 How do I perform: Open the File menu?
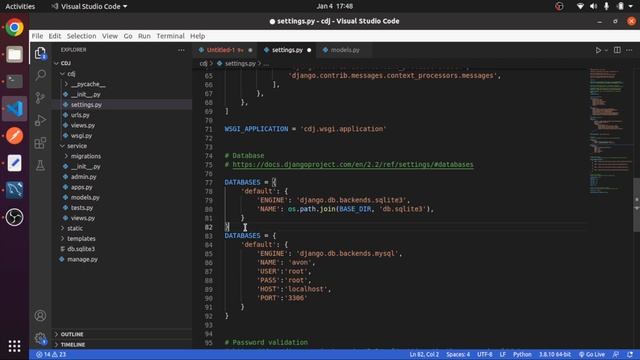point(37,36)
